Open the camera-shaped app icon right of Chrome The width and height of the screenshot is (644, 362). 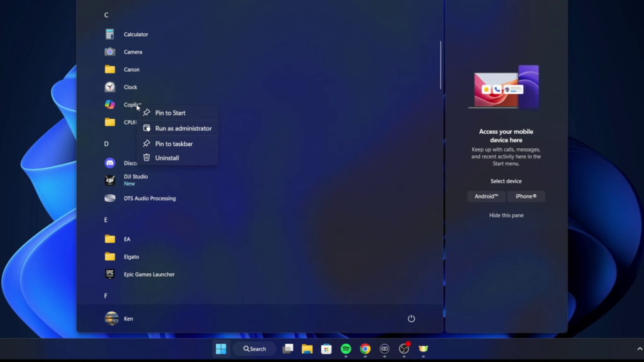click(384, 349)
